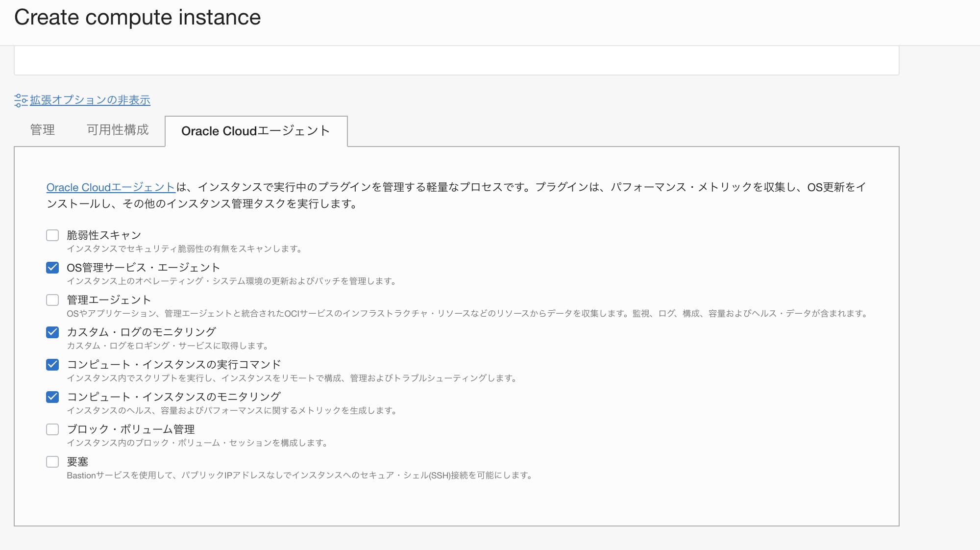Click the Create compute instance heading
Image resolution: width=980 pixels, height=550 pixels.
[x=138, y=18]
